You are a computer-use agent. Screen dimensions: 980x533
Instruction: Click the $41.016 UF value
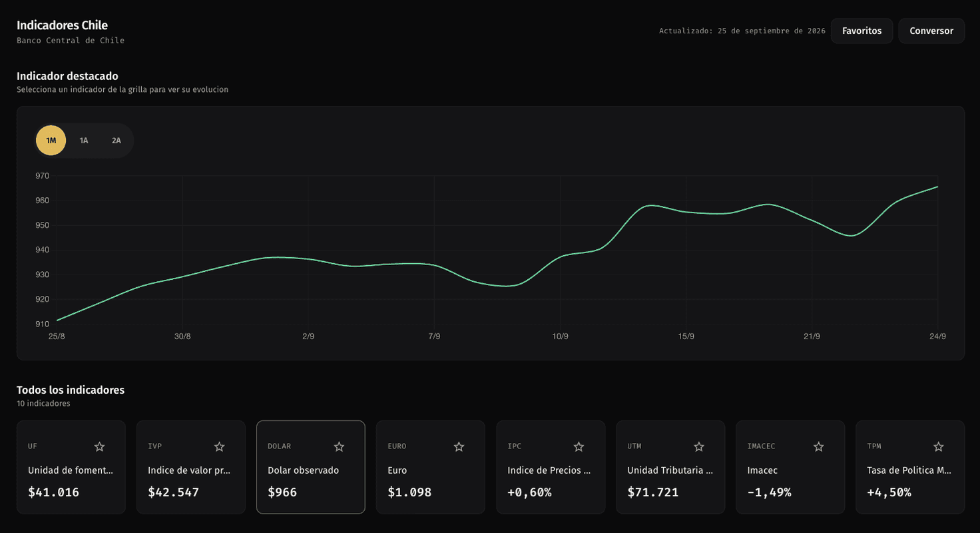point(54,492)
